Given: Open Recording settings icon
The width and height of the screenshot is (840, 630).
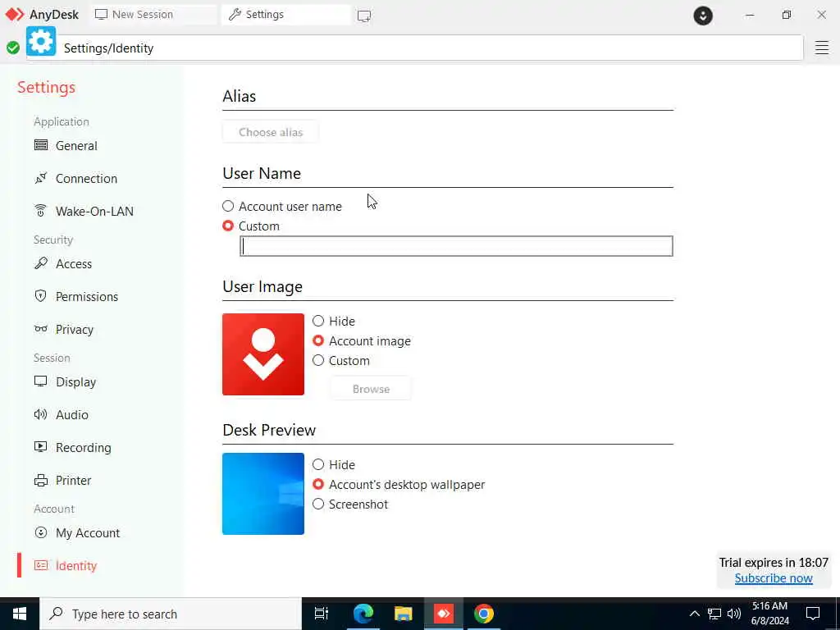Looking at the screenshot, I should pyautogui.click(x=41, y=447).
